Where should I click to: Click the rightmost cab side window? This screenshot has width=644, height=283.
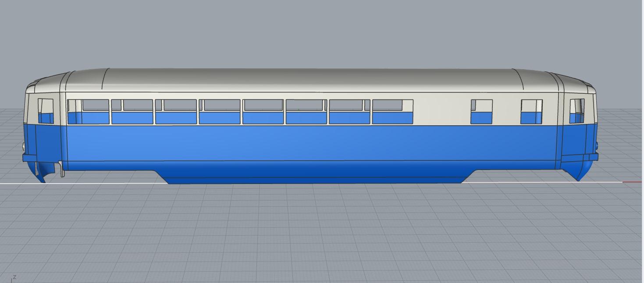click(577, 111)
